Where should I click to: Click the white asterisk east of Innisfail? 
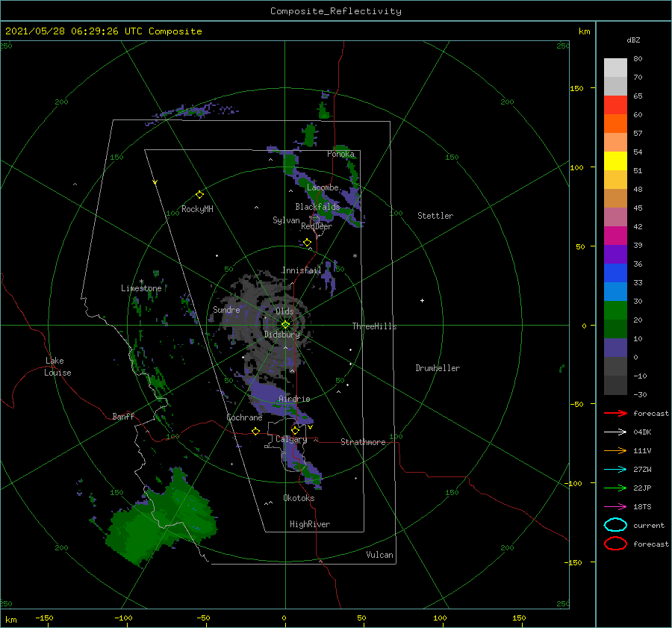pyautogui.click(x=355, y=256)
